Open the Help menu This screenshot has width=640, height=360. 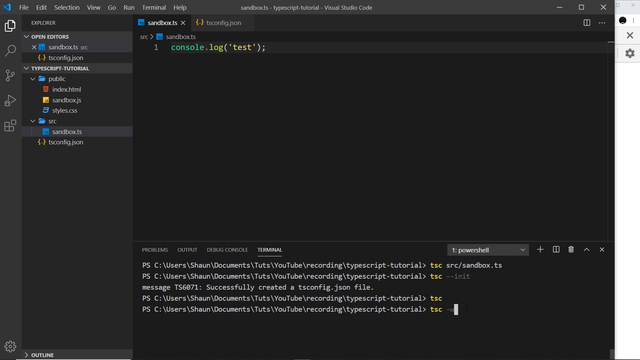(x=180, y=7)
